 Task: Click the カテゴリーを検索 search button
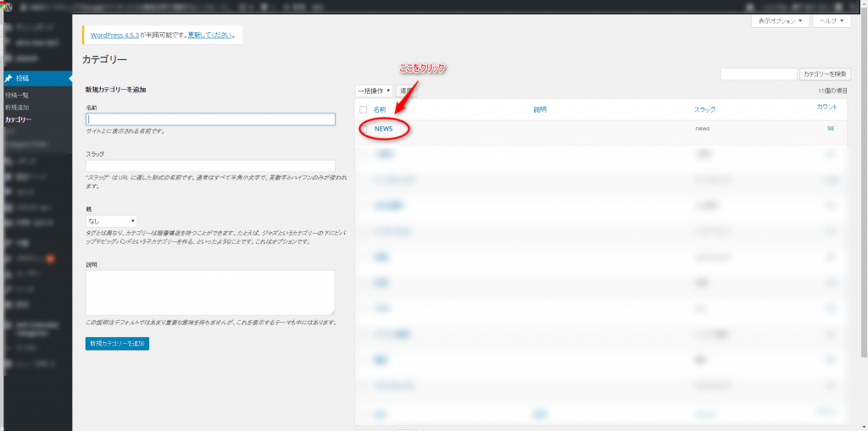point(825,75)
